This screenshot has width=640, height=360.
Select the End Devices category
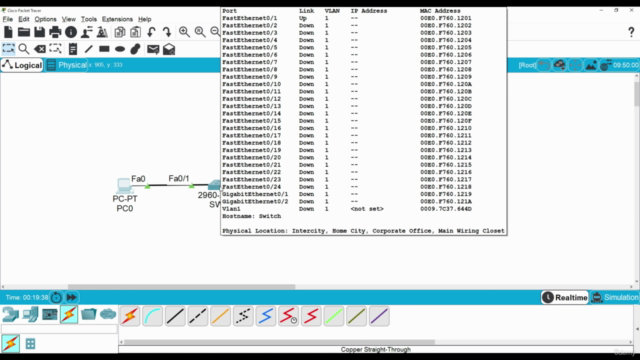[x=30, y=315]
